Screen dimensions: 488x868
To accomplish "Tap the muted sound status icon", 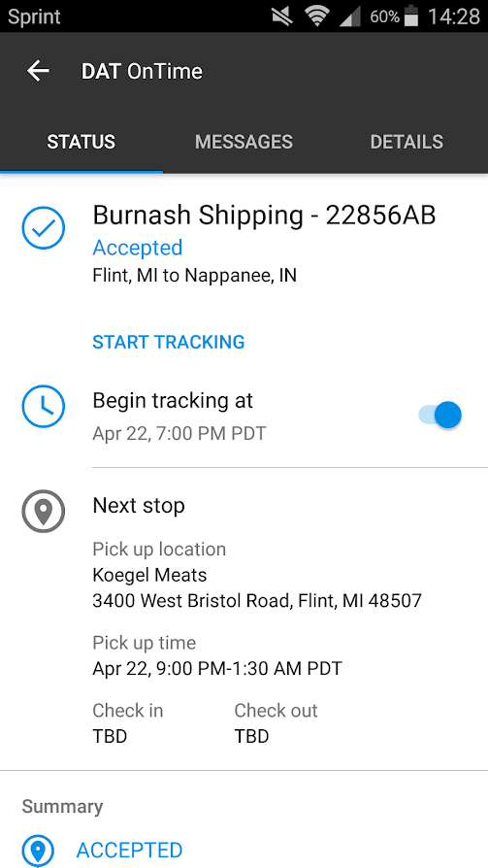I will coord(282,17).
